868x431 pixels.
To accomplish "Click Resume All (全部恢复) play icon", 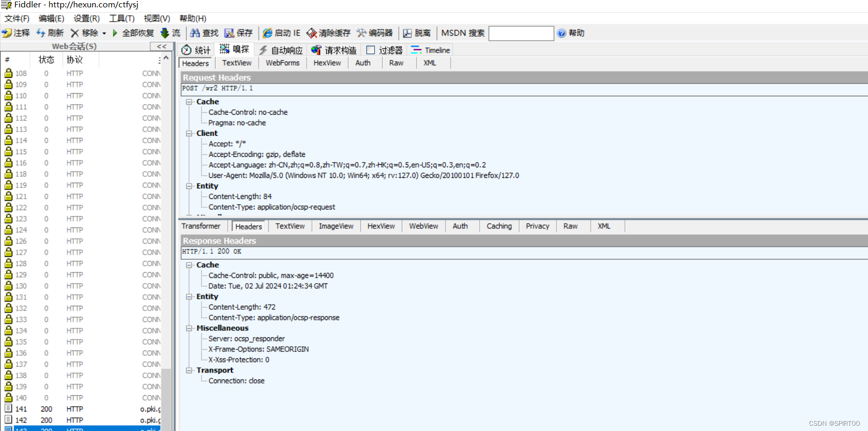I will [x=115, y=33].
